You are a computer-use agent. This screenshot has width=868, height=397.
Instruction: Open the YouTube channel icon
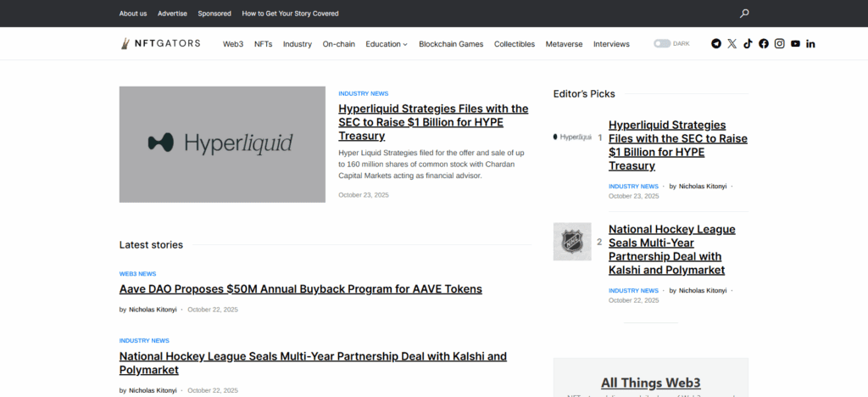point(795,44)
